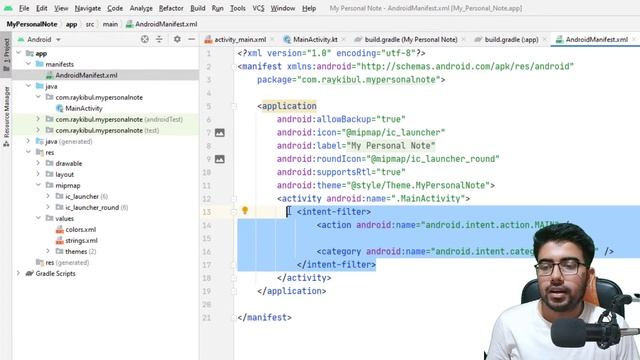
Task: Fold the application tag in gutter
Action: pyautogui.click(x=234, y=106)
